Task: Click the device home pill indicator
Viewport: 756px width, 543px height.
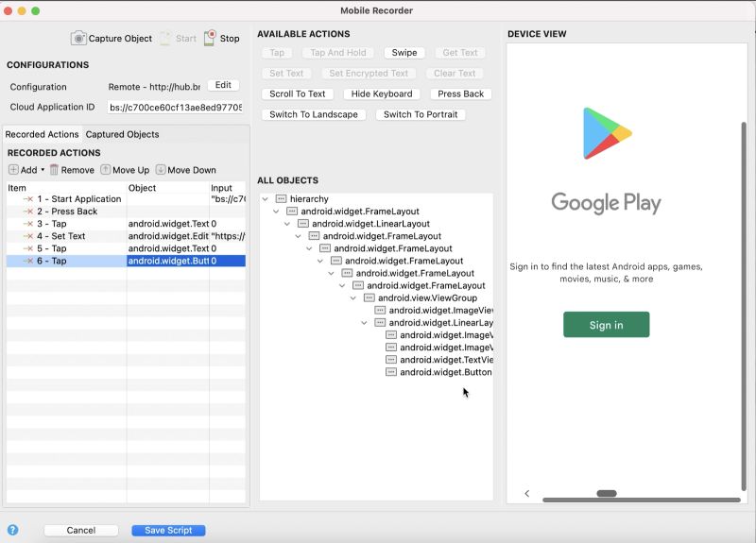Action: click(x=607, y=493)
